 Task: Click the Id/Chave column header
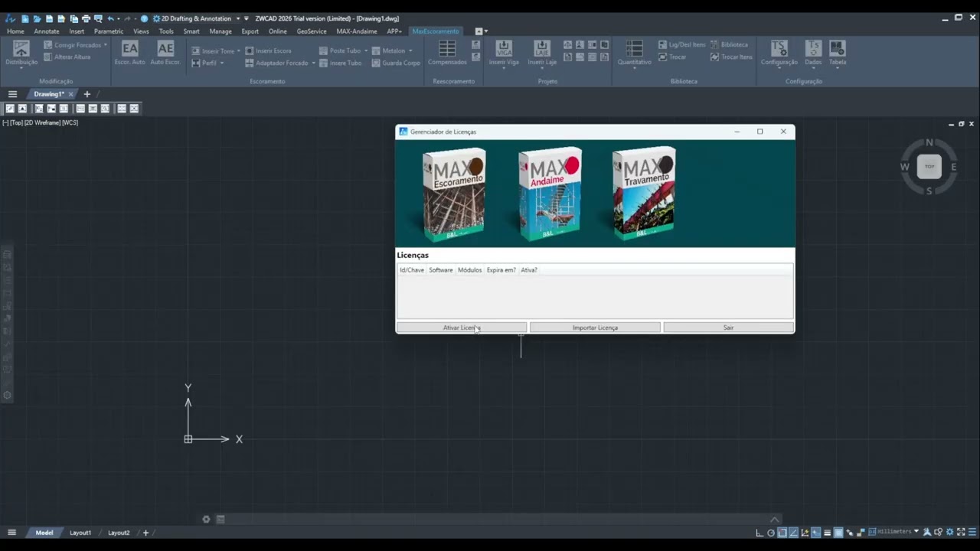click(x=411, y=270)
